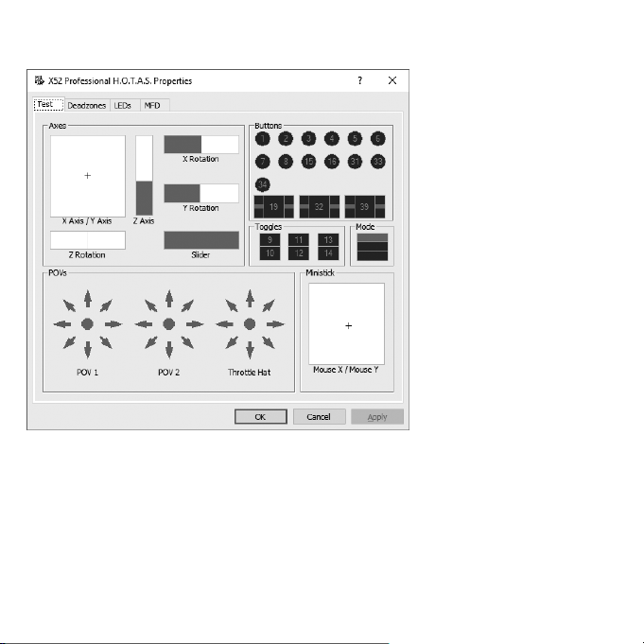644x644 pixels.
Task: Click the button 19 hat block
Action: [x=274, y=206]
